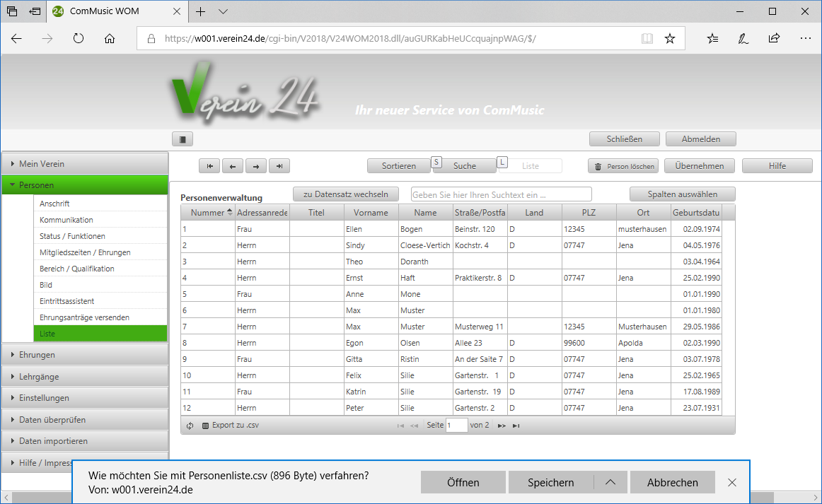Dismiss the download prompt with X
822x504 pixels.
pyautogui.click(x=732, y=483)
